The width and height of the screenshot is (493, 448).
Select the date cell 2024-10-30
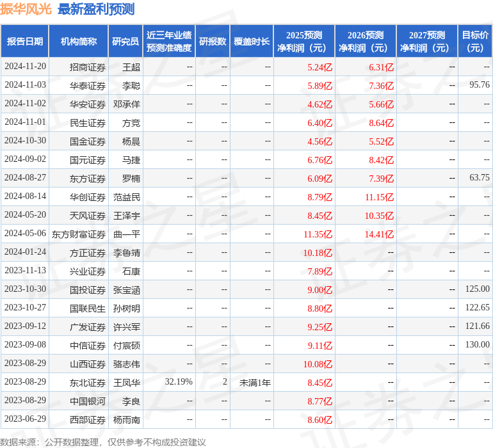[25, 141]
